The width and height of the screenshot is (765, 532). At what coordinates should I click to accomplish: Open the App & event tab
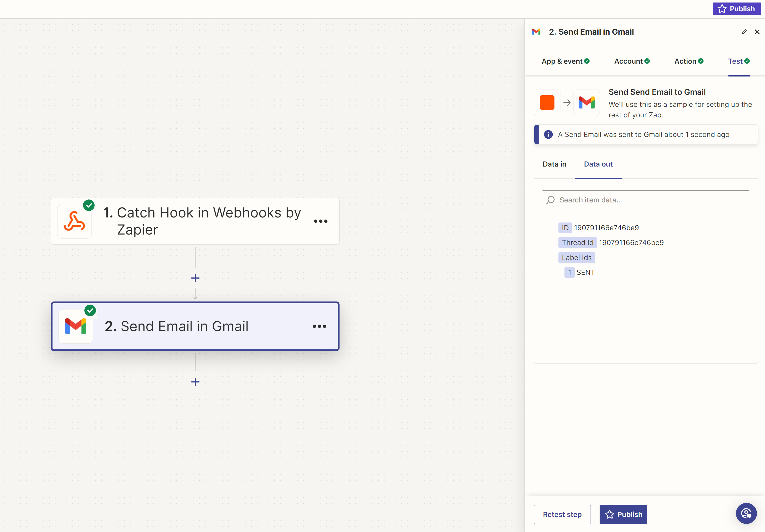565,61
